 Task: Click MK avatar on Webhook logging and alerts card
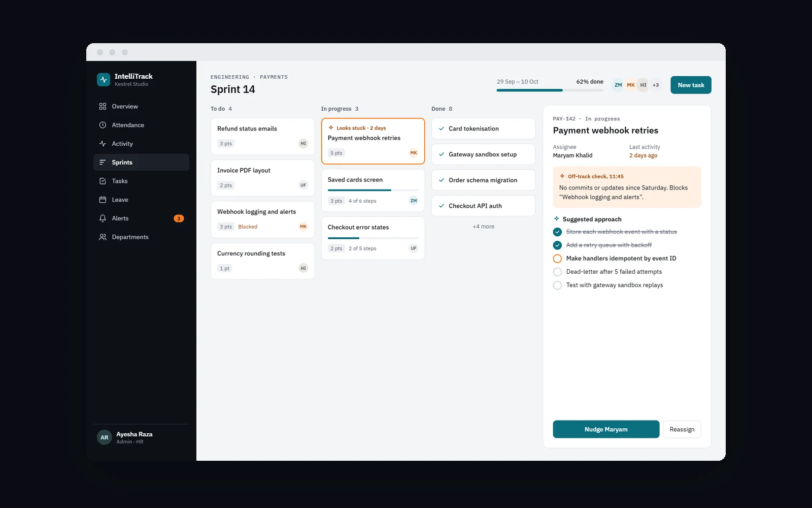tap(303, 227)
